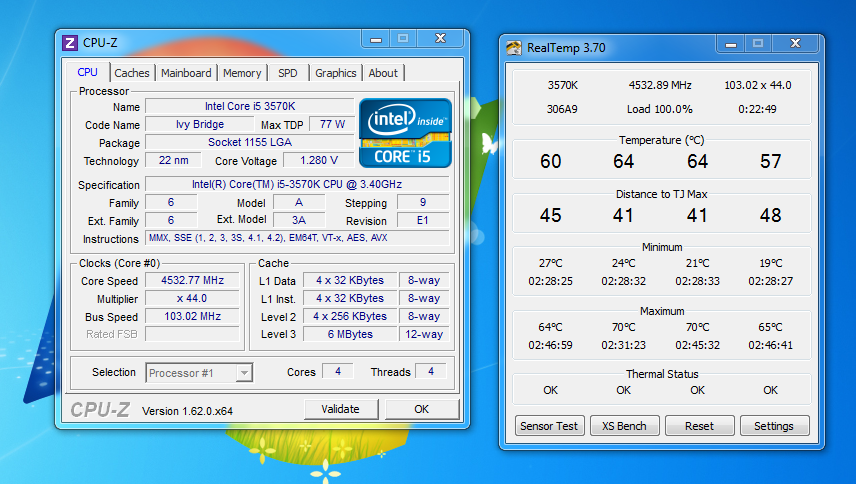Click the Stepping value 9

click(x=423, y=202)
